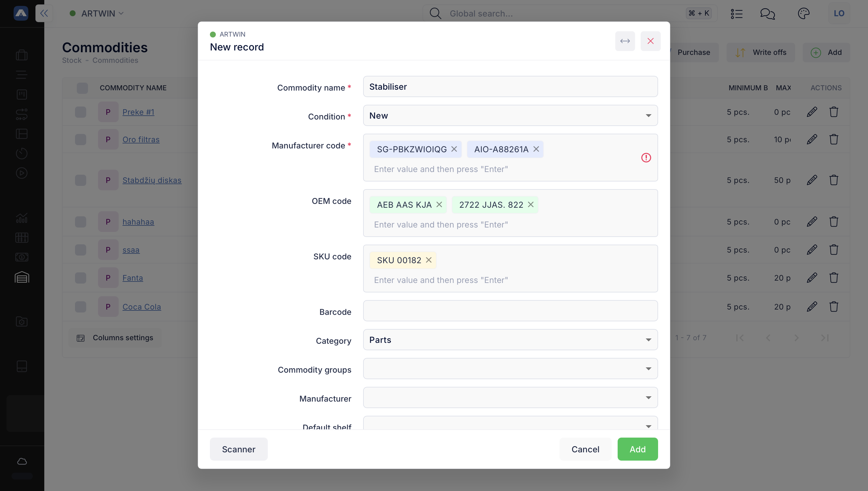Click the manufacturer code error warning icon
The width and height of the screenshot is (868, 491).
point(646,158)
